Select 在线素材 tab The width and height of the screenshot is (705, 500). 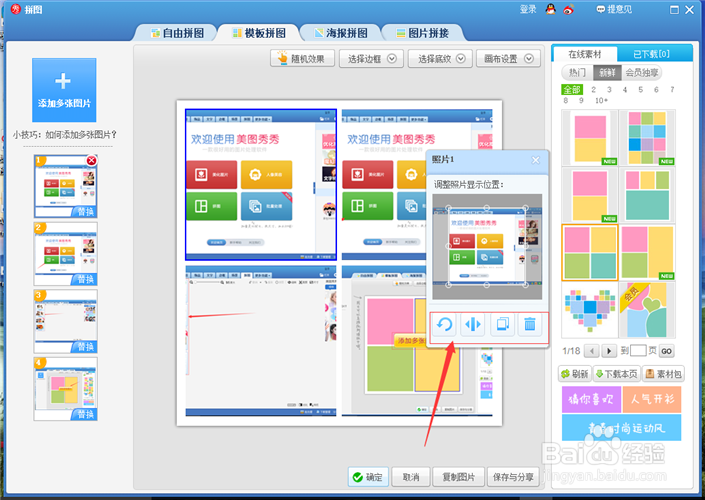point(585,54)
